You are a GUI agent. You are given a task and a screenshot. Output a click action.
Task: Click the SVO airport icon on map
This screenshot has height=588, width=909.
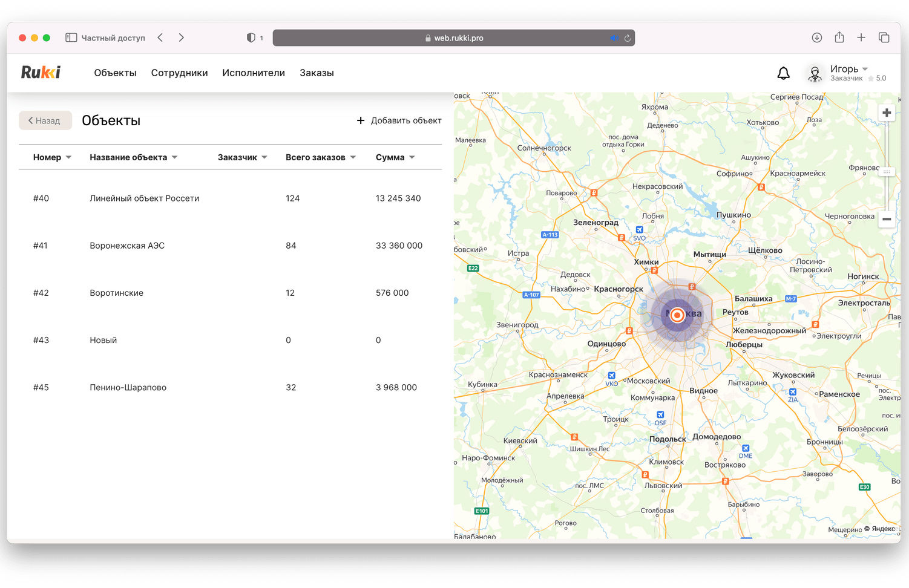point(639,230)
